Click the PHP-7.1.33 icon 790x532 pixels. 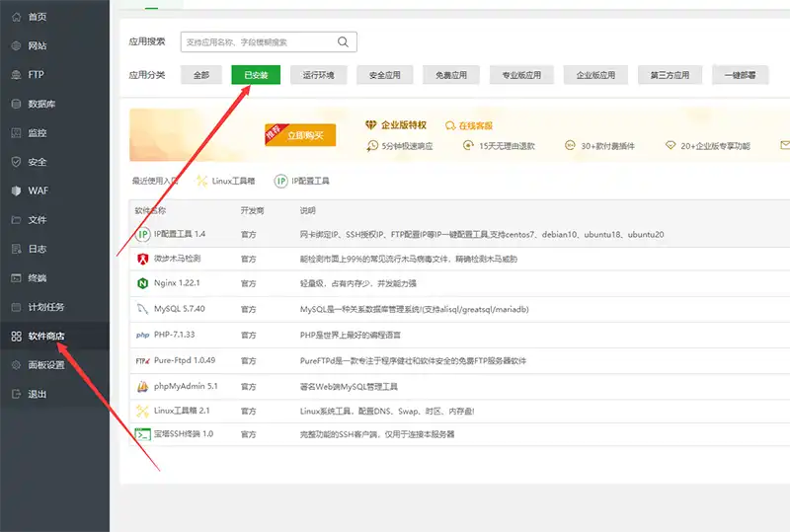coord(142,335)
